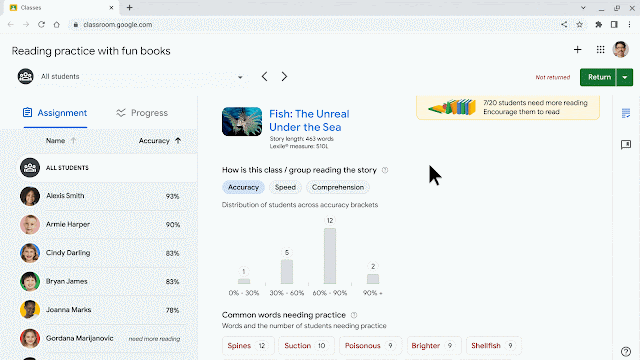640x360 pixels.
Task: Open the Return button dropdown arrow
Action: coord(624,77)
